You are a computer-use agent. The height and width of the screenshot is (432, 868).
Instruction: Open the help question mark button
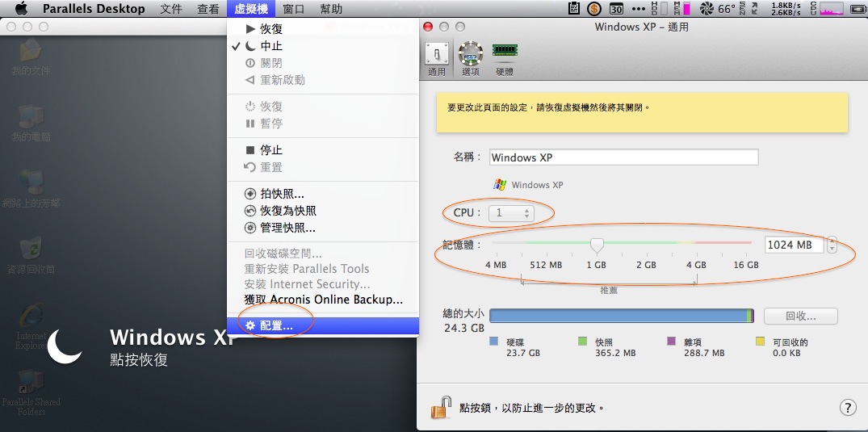tap(848, 408)
